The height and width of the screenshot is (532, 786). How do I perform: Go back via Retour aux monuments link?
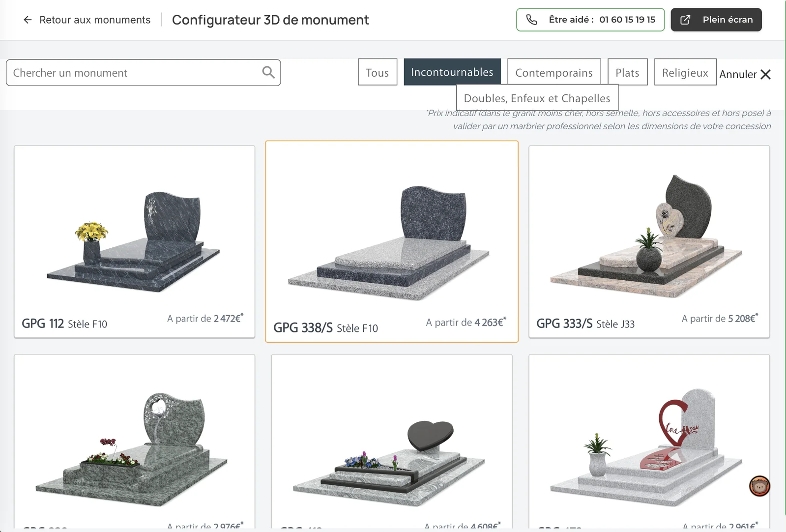[95, 20]
